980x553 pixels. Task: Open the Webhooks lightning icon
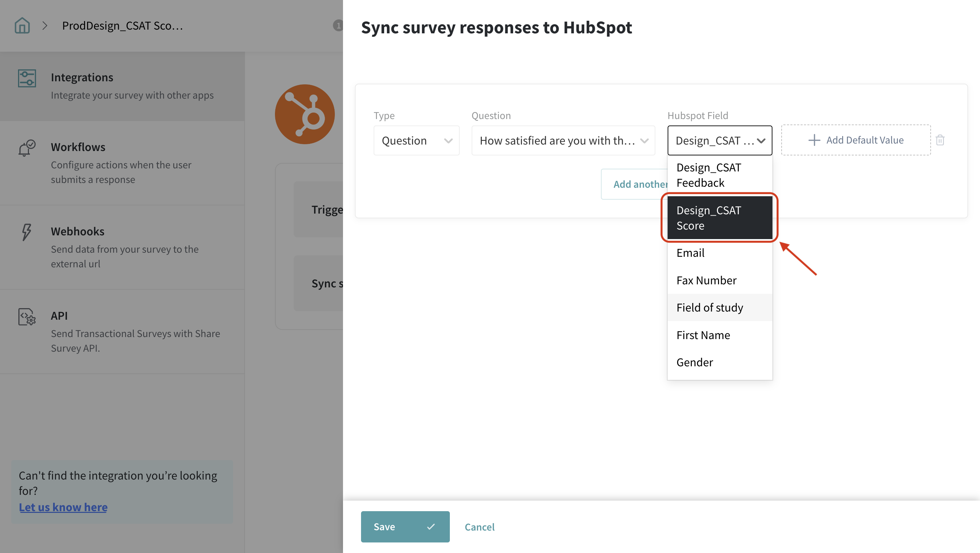pos(27,232)
